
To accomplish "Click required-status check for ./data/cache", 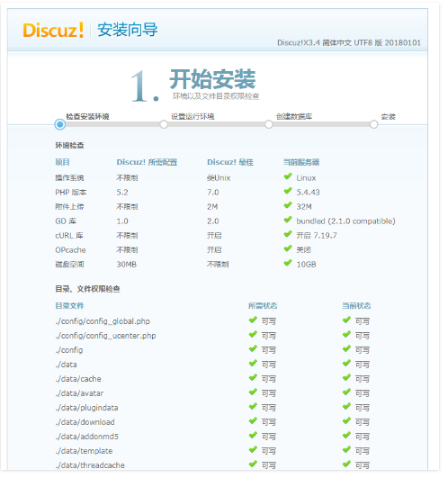I will point(253,378).
